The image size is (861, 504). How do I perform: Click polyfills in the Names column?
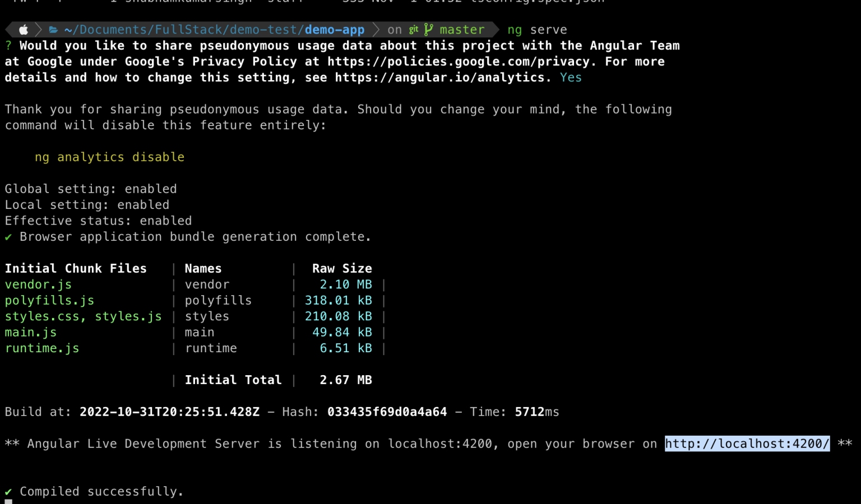[x=219, y=301]
